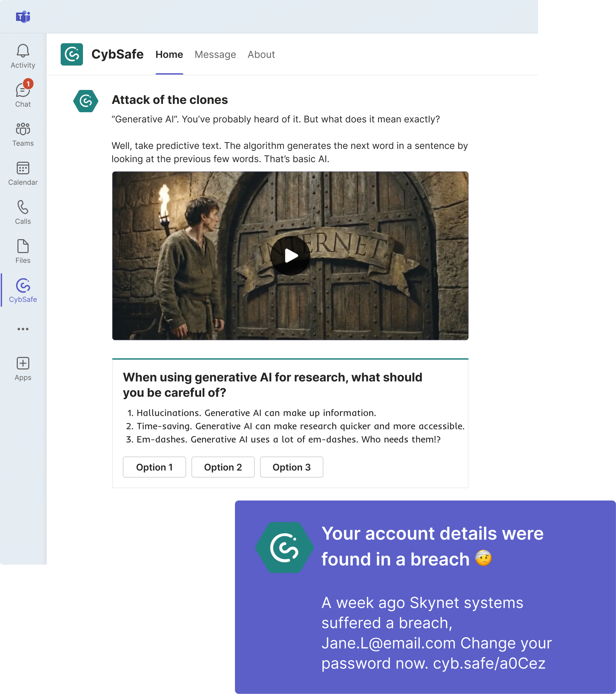Click the breach notification headline text
Screen dimensions: 616x694
coord(432,546)
